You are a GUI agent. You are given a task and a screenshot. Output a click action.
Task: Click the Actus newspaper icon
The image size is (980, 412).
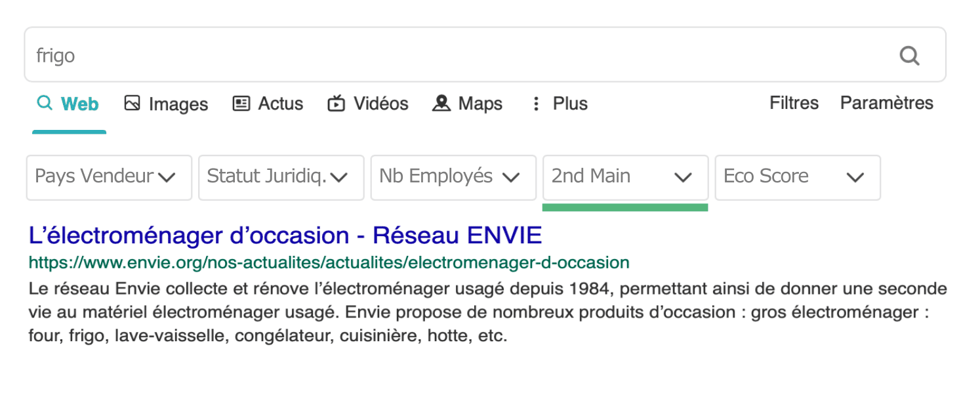tap(241, 103)
